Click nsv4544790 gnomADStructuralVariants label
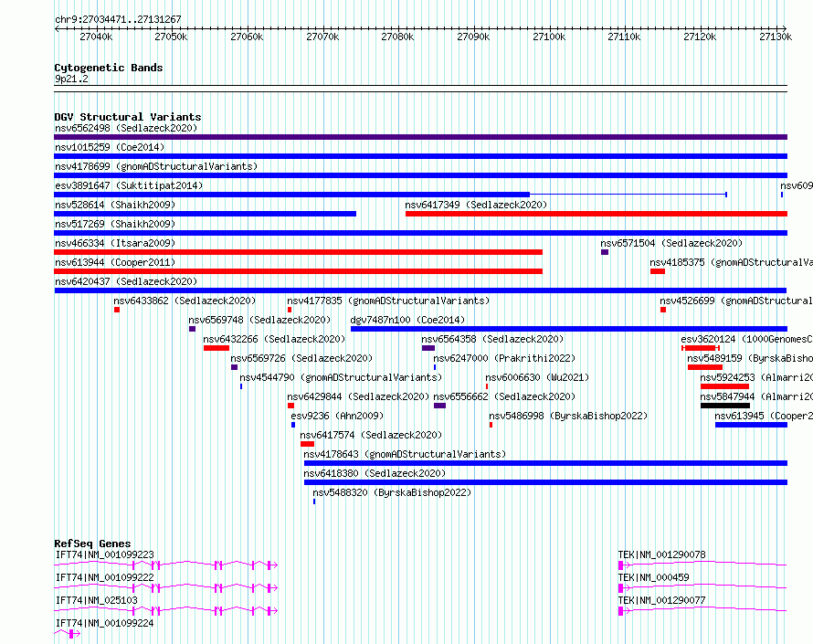Image resolution: width=813 pixels, height=644 pixels. point(341,377)
